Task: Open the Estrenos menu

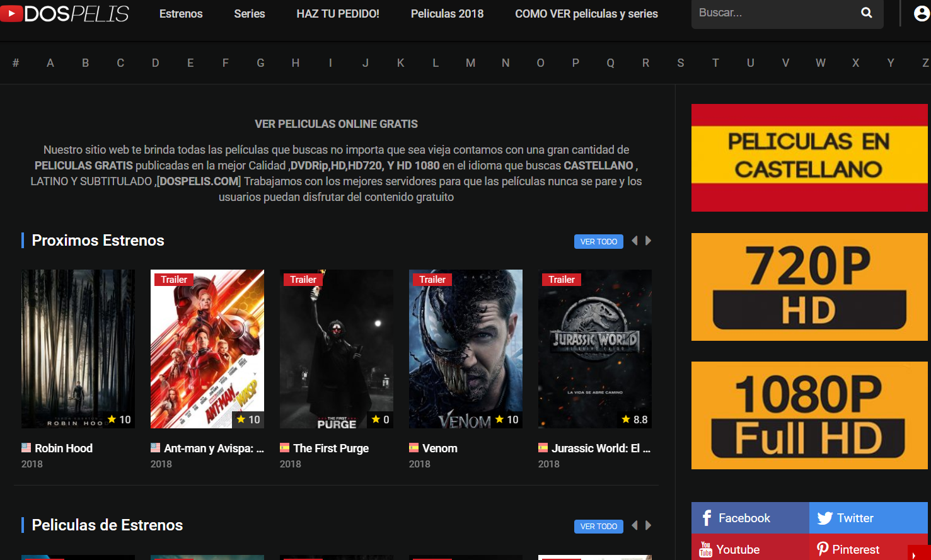Action: 181,14
